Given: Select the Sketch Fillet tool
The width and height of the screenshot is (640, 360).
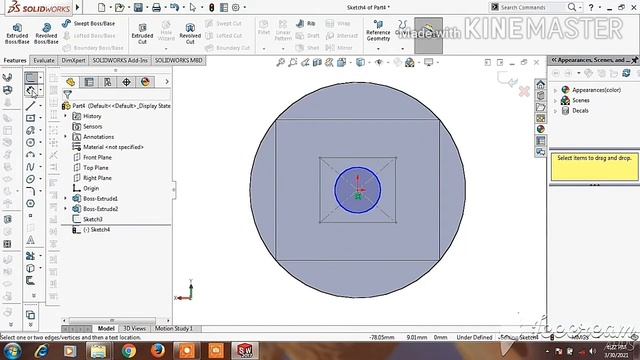Looking at the screenshot, I should click(31, 191).
